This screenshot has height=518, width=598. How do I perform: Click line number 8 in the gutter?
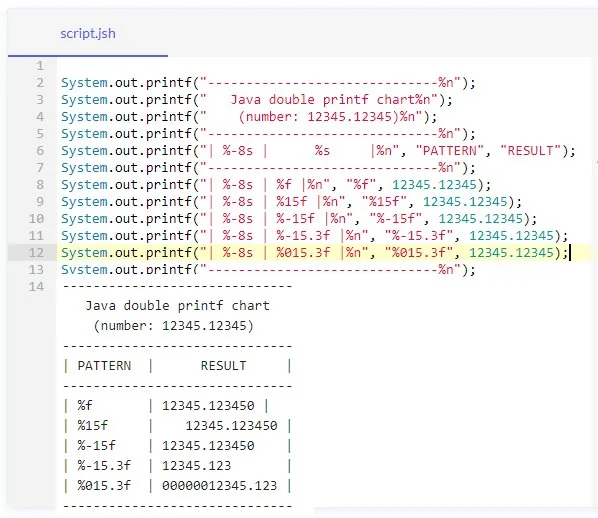point(40,185)
